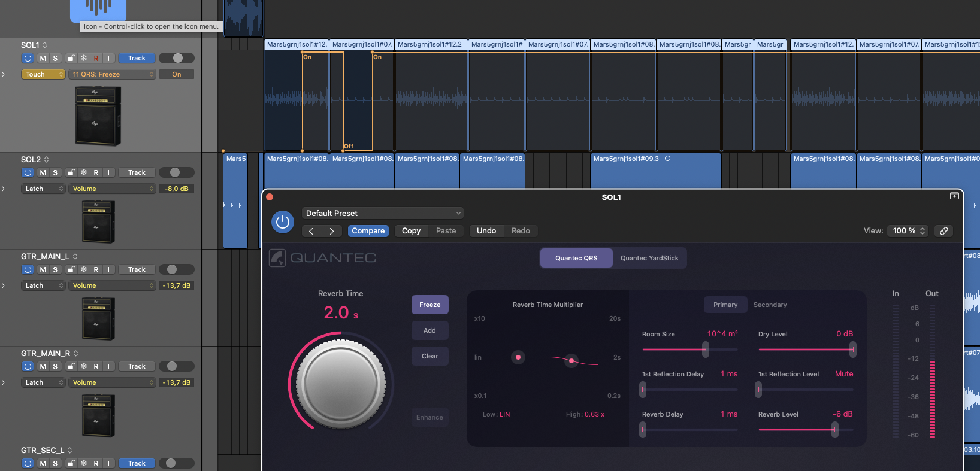Open the 11 QRS: Freeze parameter dropdown
The width and height of the screenshot is (980, 471).
113,74
